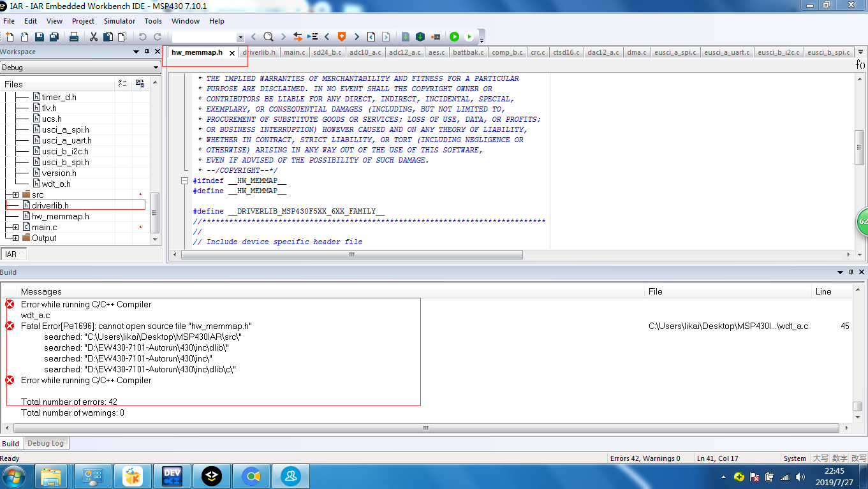Open the File menu
Viewport: 868px width, 489px height.
point(9,21)
